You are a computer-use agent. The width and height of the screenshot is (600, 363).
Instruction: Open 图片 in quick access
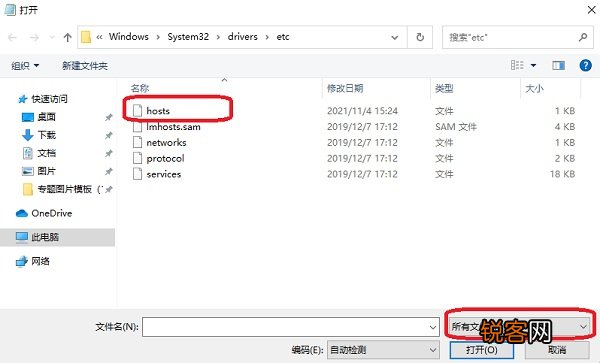click(x=46, y=171)
